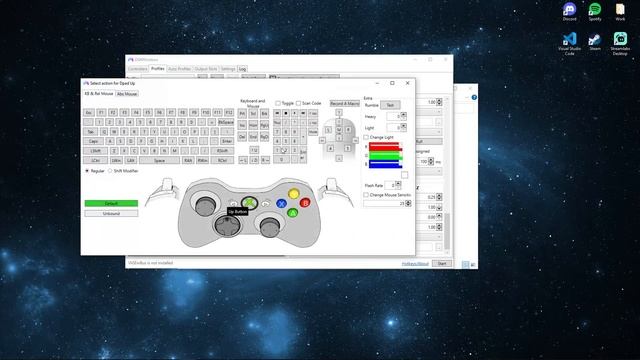Click the right analog stick on controller

270,226
